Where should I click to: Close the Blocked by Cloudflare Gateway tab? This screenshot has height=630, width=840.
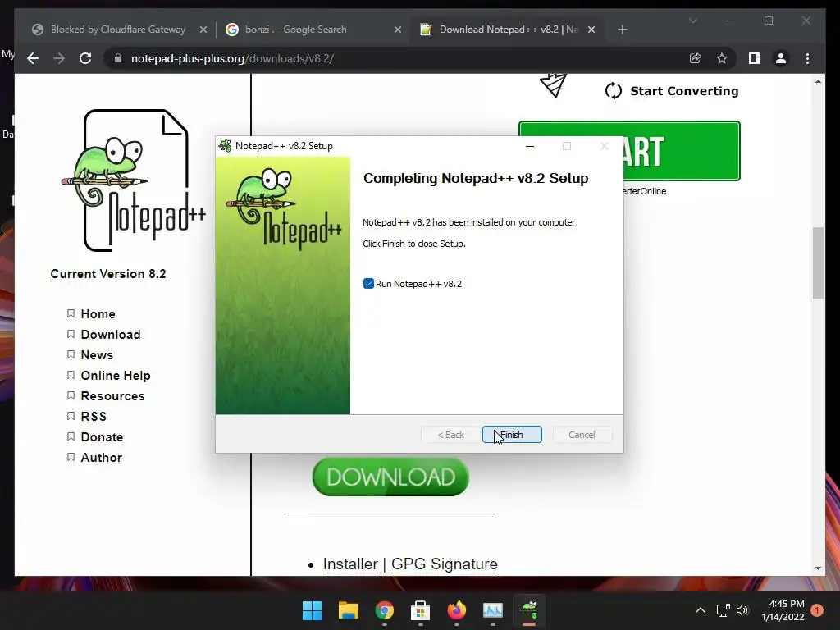point(203,30)
